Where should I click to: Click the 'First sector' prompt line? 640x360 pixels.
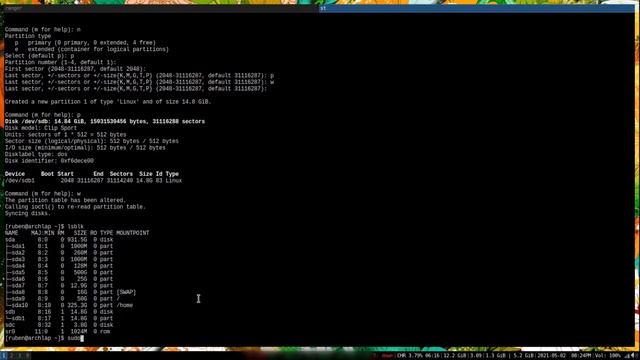(75, 69)
